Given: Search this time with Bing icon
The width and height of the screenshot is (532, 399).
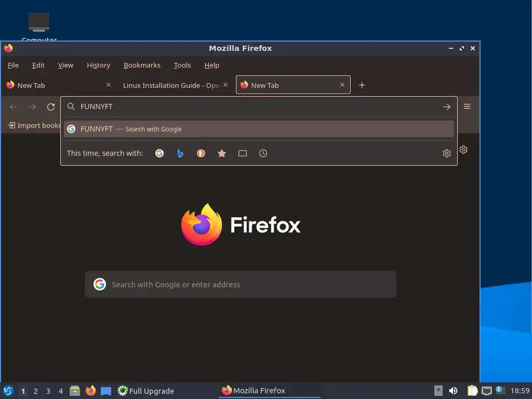Looking at the screenshot, I should 180,153.
